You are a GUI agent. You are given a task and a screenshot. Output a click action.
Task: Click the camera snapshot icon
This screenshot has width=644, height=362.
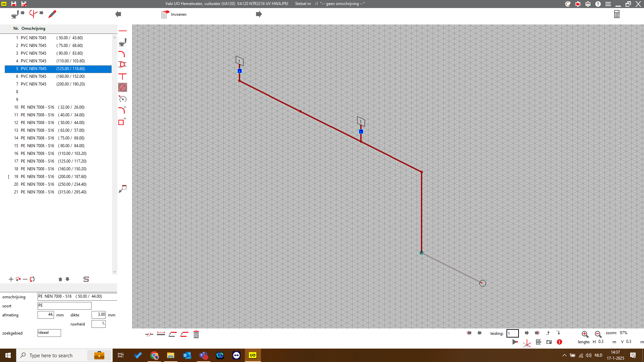[549, 342]
